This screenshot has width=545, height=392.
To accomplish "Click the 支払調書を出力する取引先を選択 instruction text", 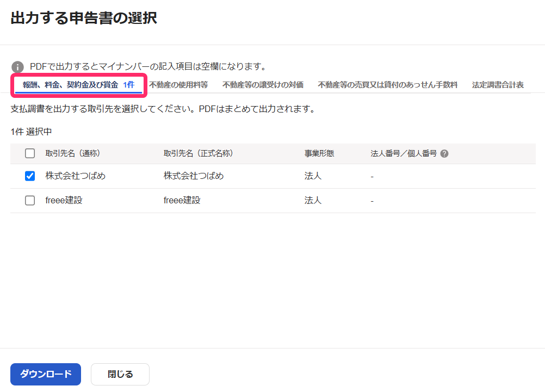I will coord(163,109).
